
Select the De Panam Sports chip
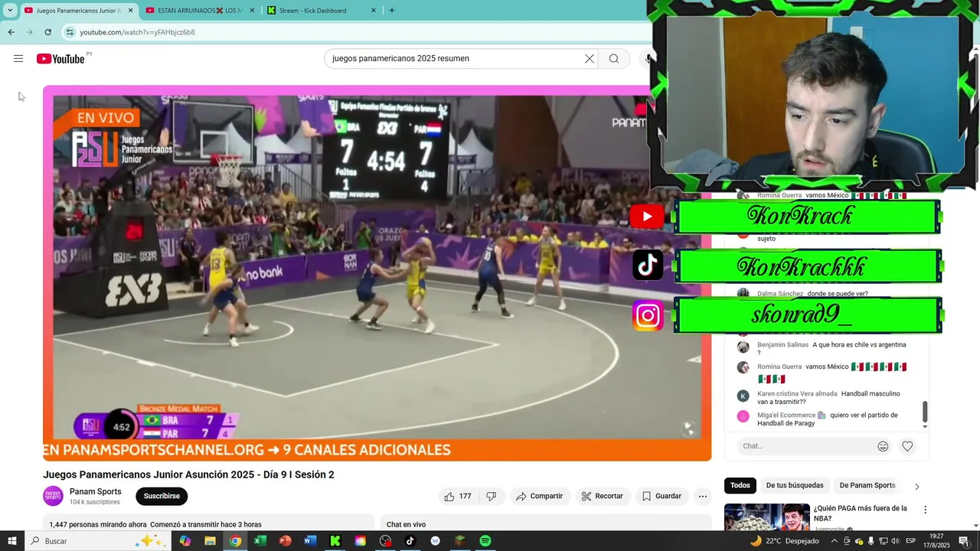[867, 485]
